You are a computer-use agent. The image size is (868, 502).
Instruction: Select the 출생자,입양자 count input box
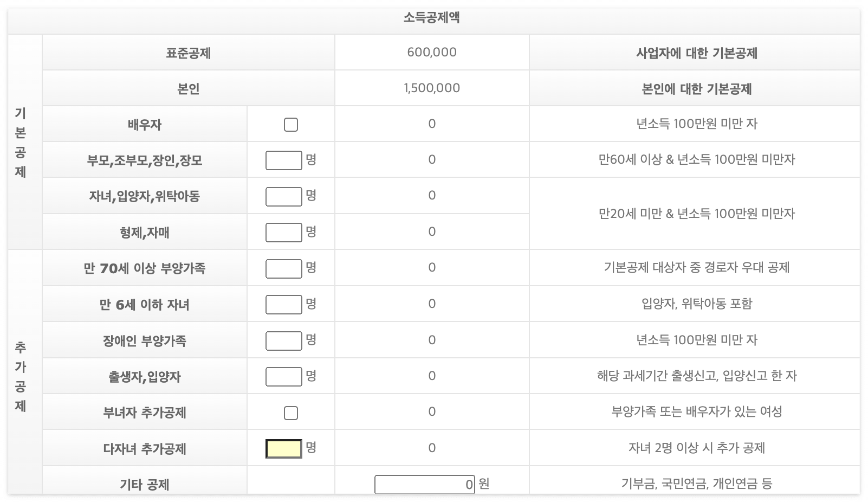point(282,376)
